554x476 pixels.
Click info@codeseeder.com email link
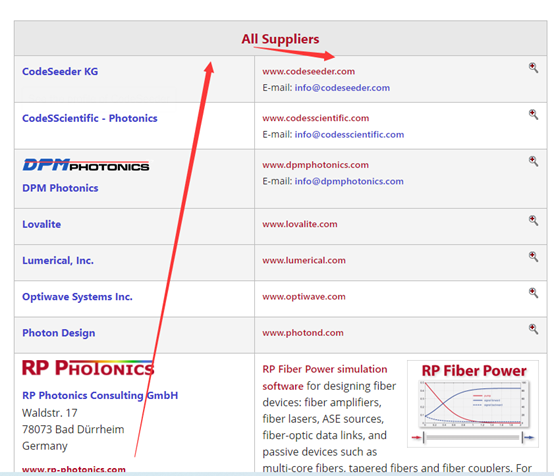tap(342, 88)
